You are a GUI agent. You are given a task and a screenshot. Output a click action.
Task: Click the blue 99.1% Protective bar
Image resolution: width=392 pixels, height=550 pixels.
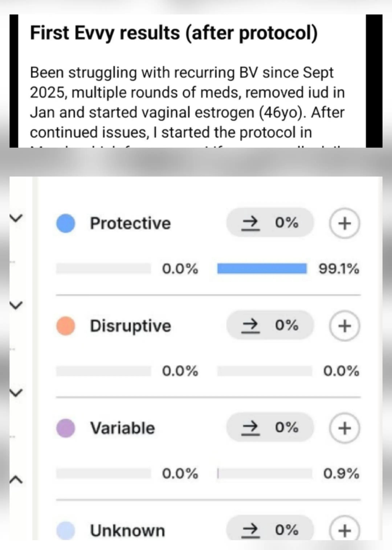click(x=262, y=269)
